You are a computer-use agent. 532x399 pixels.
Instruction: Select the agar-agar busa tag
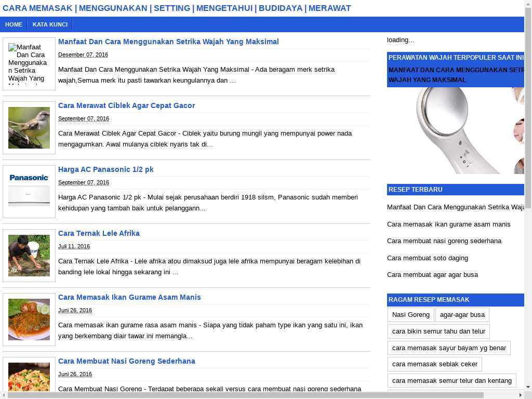tap(462, 315)
